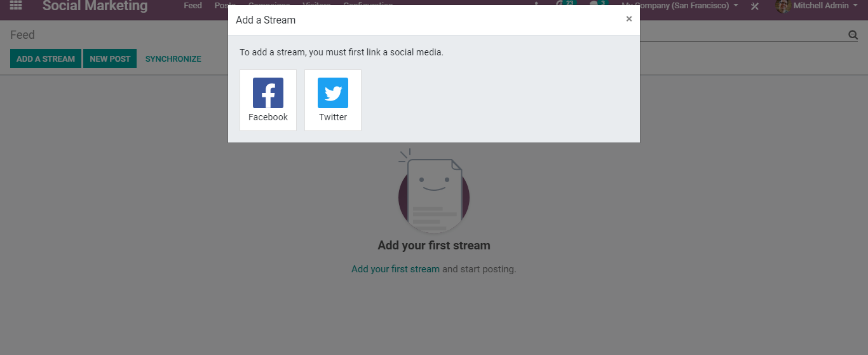Expand Mitchell Admin user menu
Screen dimensions: 868x355
(825, 6)
